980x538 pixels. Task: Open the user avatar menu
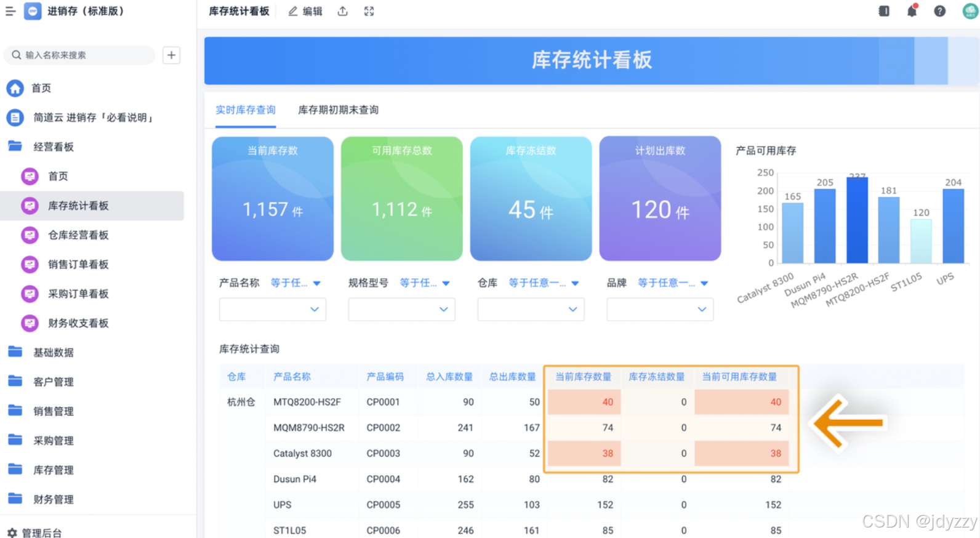coord(971,11)
